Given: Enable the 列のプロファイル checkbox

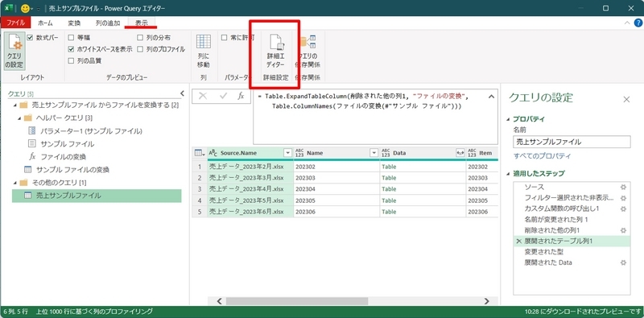Looking at the screenshot, I should [140, 49].
